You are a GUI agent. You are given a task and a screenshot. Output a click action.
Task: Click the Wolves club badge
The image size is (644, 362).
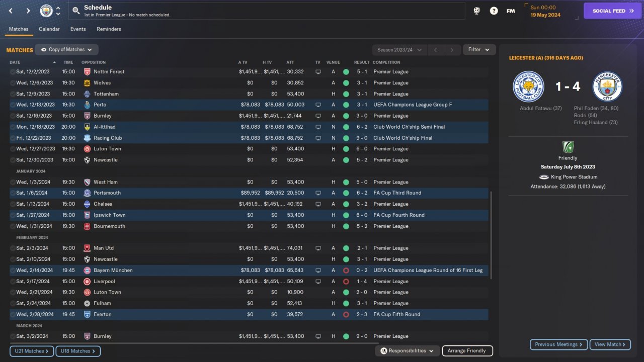click(x=87, y=83)
